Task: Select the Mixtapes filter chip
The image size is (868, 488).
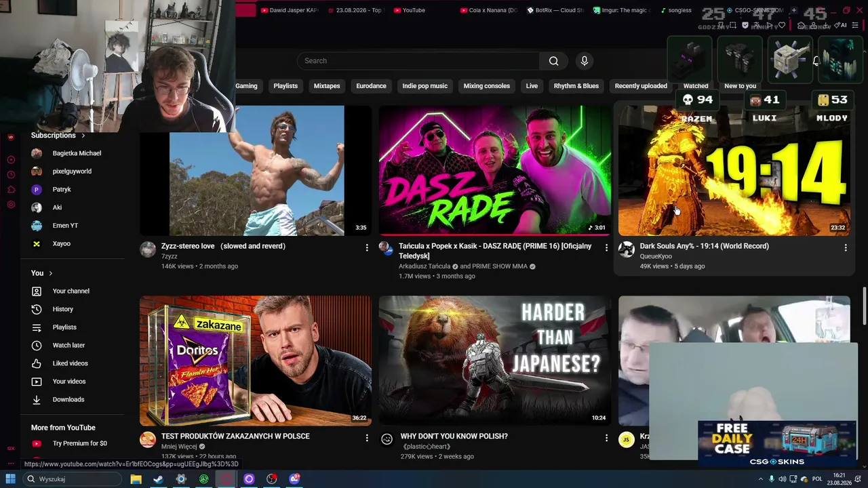Action: coord(327,86)
